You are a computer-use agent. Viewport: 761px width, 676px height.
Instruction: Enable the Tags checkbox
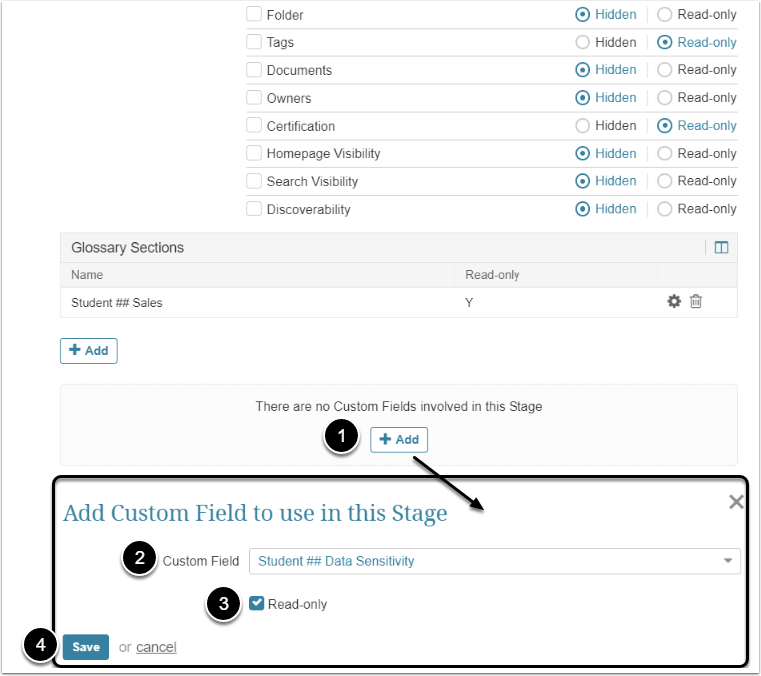pyautogui.click(x=254, y=43)
